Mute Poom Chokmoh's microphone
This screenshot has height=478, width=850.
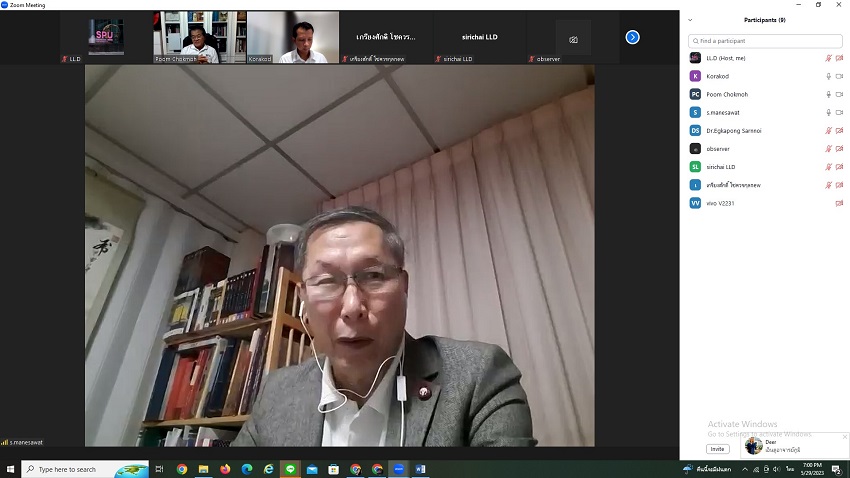pos(828,94)
